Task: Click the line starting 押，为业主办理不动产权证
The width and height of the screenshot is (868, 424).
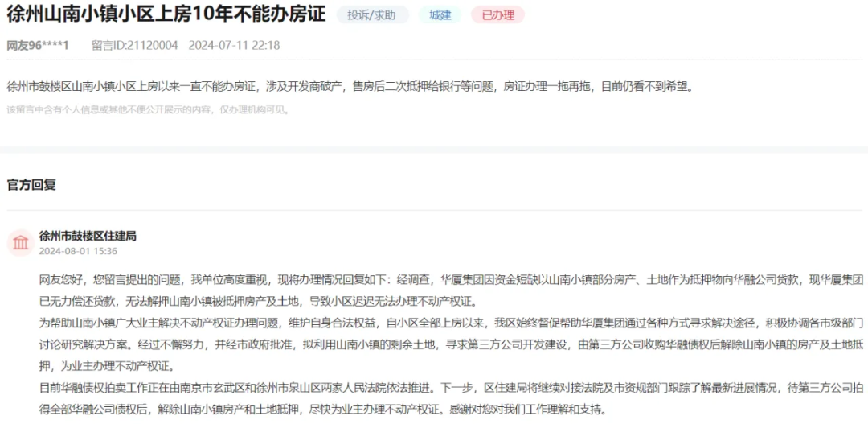Action: point(106,365)
